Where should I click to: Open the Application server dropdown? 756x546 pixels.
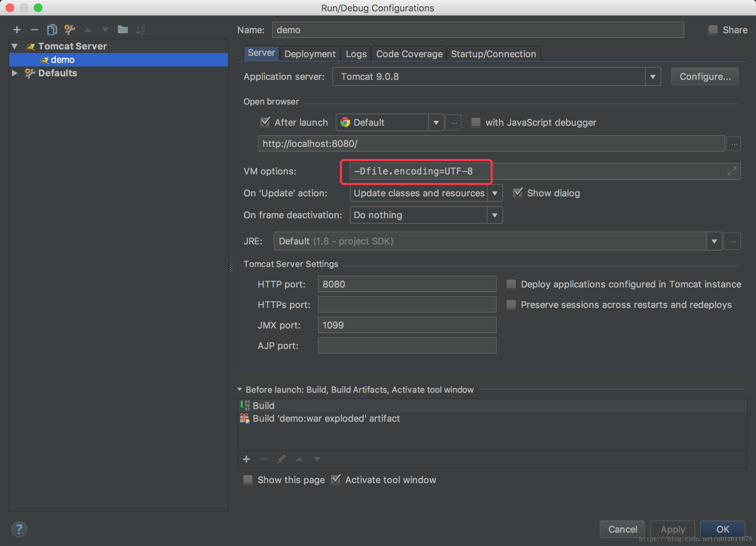click(653, 77)
